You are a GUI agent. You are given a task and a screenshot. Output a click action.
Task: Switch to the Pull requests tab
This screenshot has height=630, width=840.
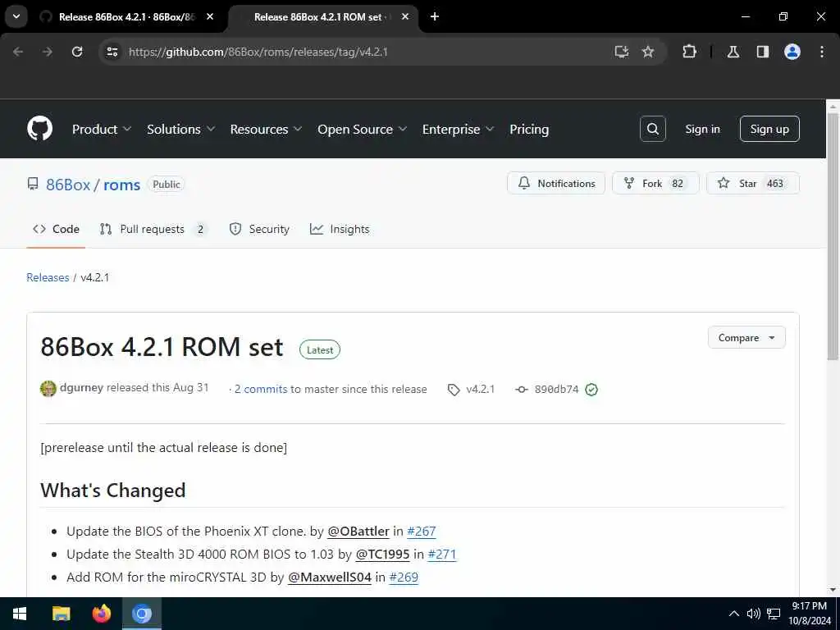pyautogui.click(x=153, y=230)
